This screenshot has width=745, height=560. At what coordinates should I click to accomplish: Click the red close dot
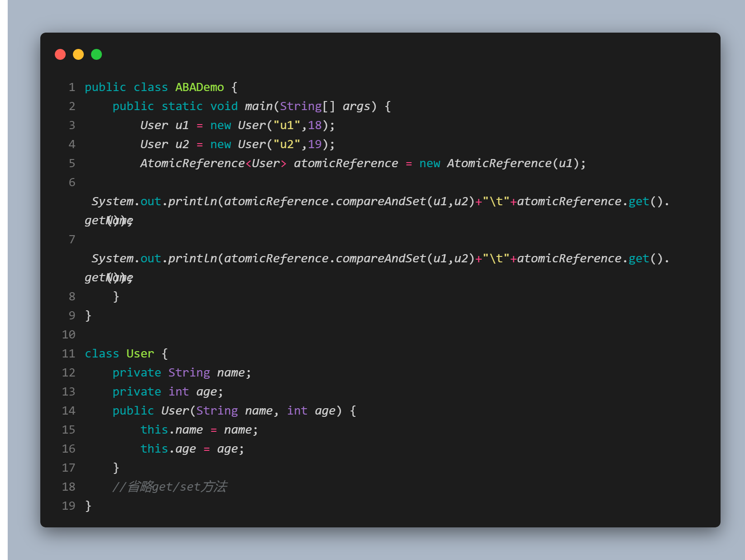[x=60, y=54]
